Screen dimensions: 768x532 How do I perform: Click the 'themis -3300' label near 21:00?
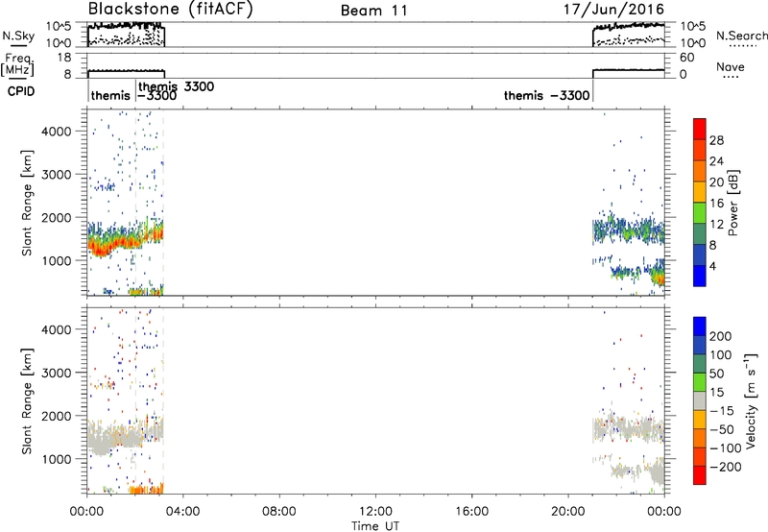(546, 95)
